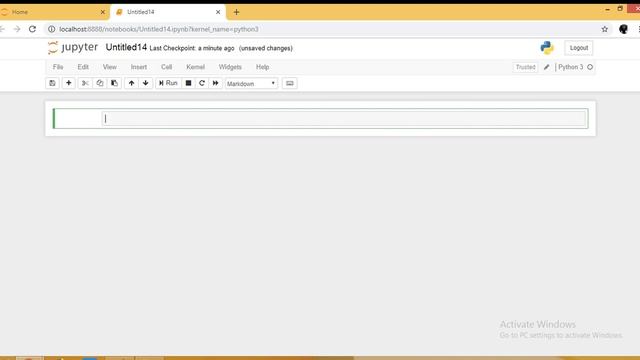
Task: Click the unsaved changes status text
Action: [266, 48]
